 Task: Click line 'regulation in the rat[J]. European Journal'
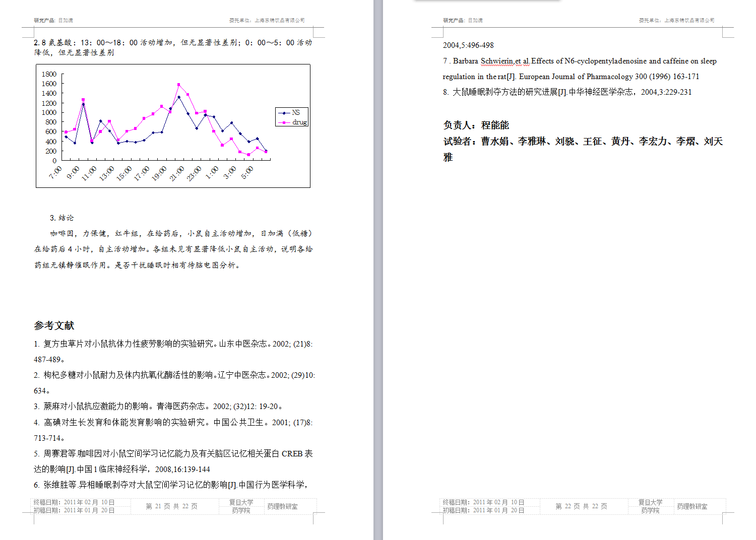[x=571, y=77]
